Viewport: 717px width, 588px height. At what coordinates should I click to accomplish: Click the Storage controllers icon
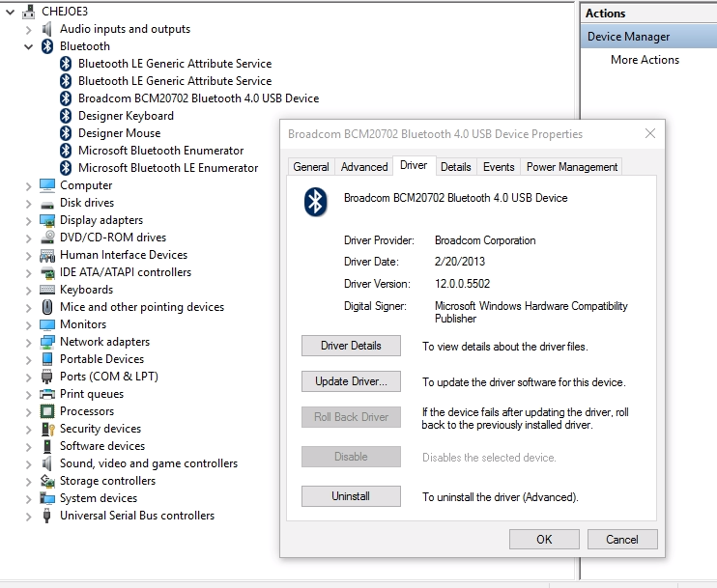coord(47,481)
